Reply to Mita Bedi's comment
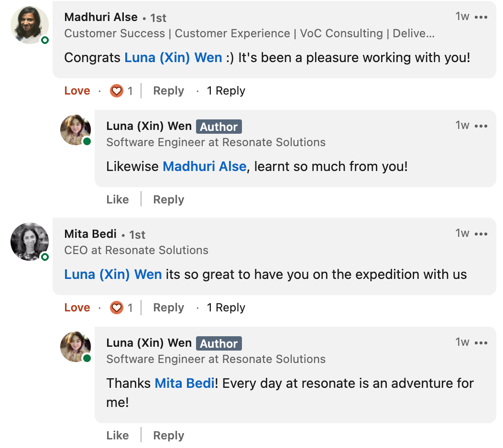Viewport: 503px width, 448px height. click(168, 308)
